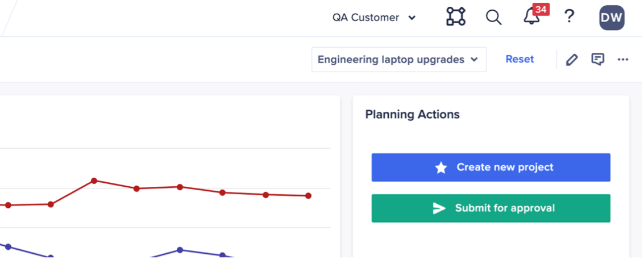
Task: Open notifications bell with 34 badge
Action: 531,17
